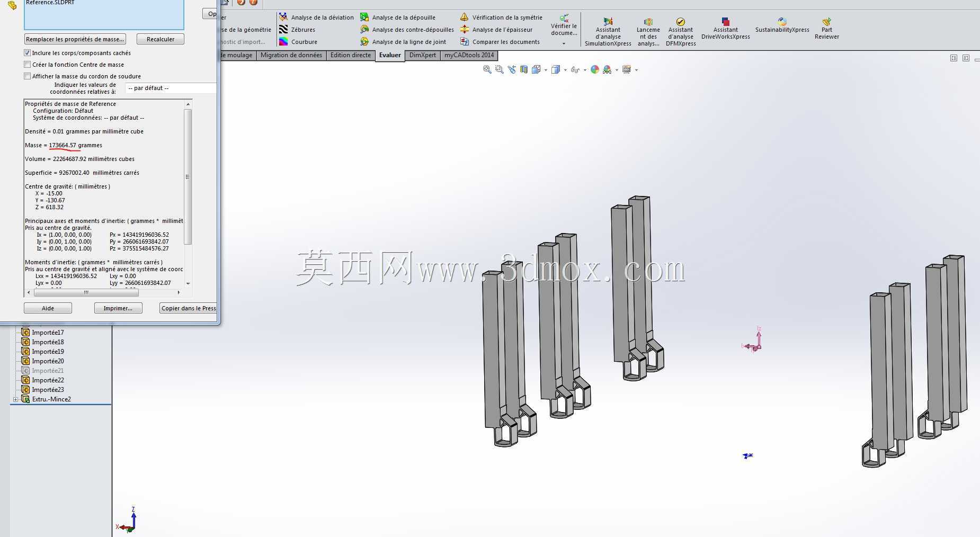Click the Masse = 173664.57 grammes value
Image resolution: width=980 pixels, height=537 pixels.
[64, 145]
